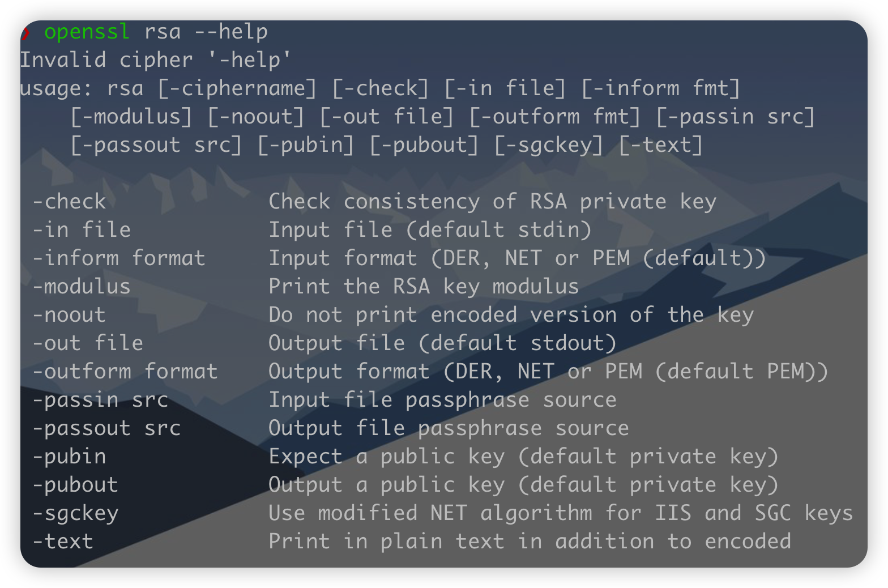Click 'Output file (default stdout)' description text
888x588 pixels.
(442, 343)
